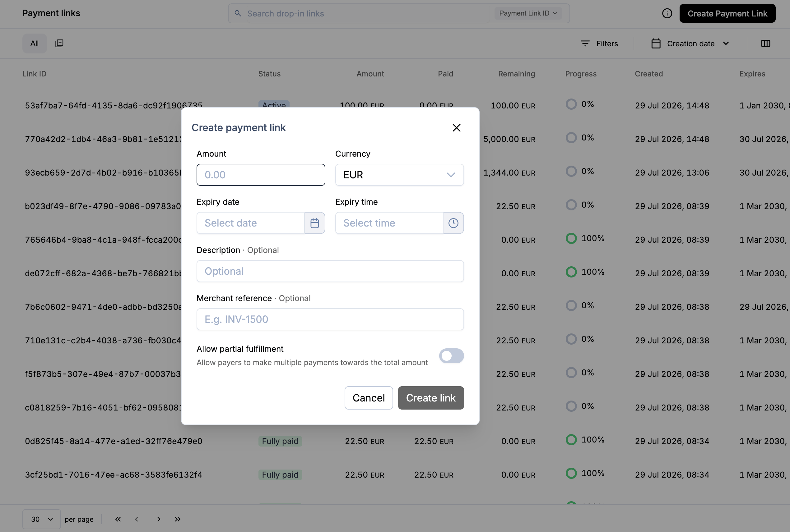Click 5,000.00 EUR remaining amount

509,139
